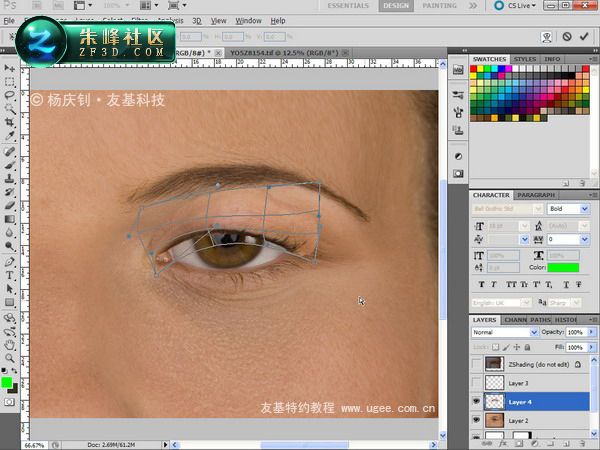Select the Pen tool
This screenshot has height=450, width=600.
click(x=10, y=262)
